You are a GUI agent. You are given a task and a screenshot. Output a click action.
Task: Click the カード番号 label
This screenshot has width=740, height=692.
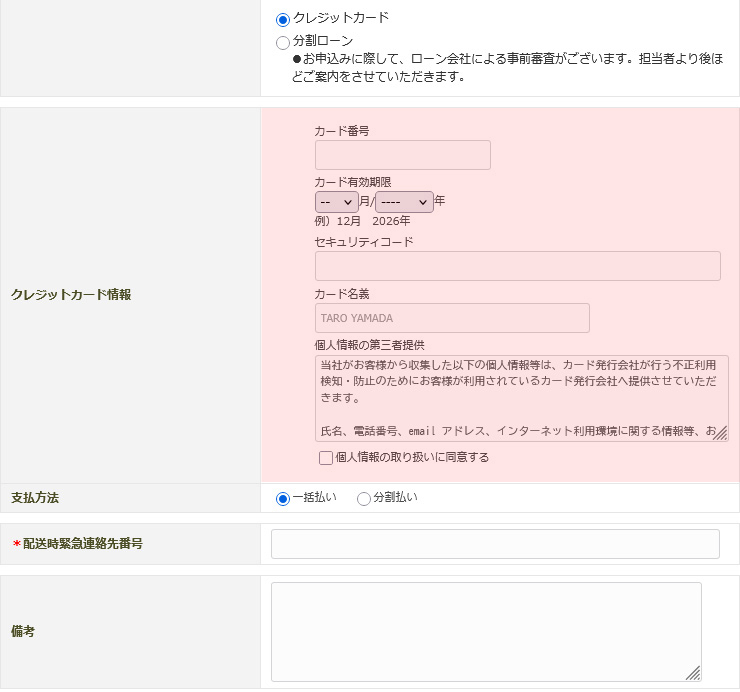point(342,131)
